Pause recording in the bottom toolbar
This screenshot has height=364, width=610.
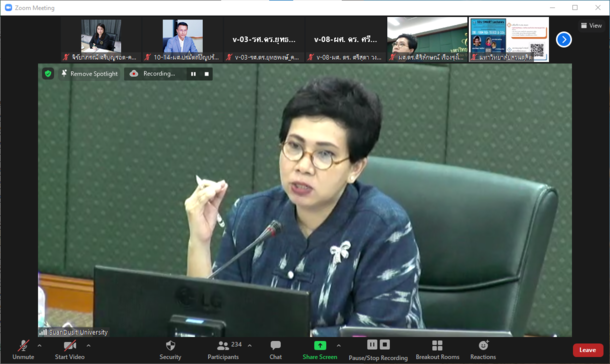click(x=372, y=345)
